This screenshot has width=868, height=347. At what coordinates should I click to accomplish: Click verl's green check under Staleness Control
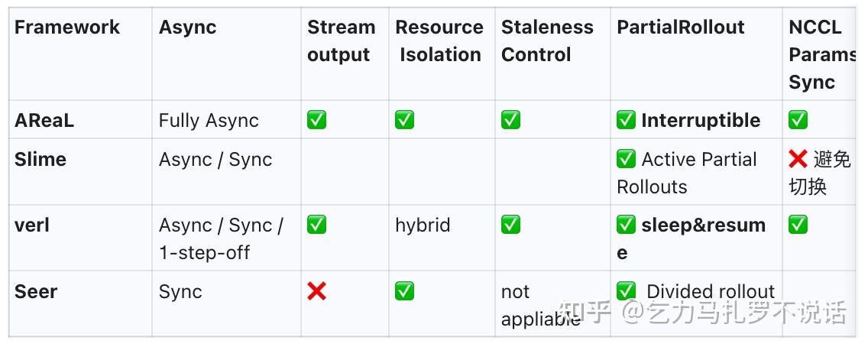point(510,225)
